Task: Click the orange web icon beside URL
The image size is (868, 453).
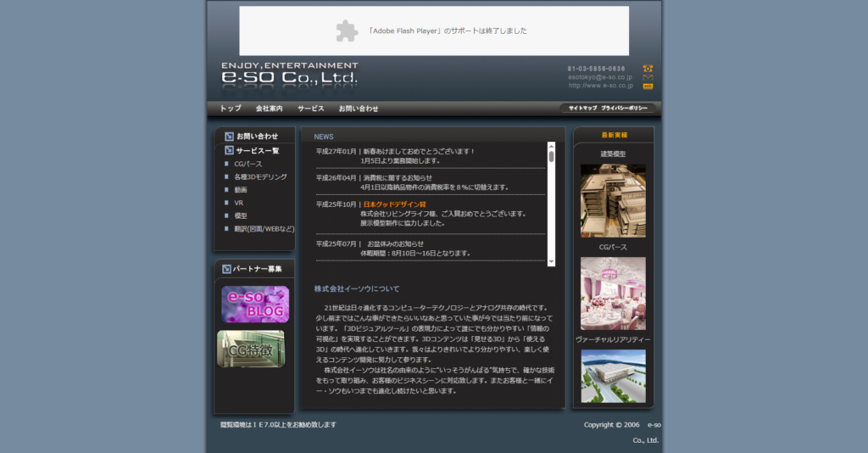Action: click(x=648, y=86)
